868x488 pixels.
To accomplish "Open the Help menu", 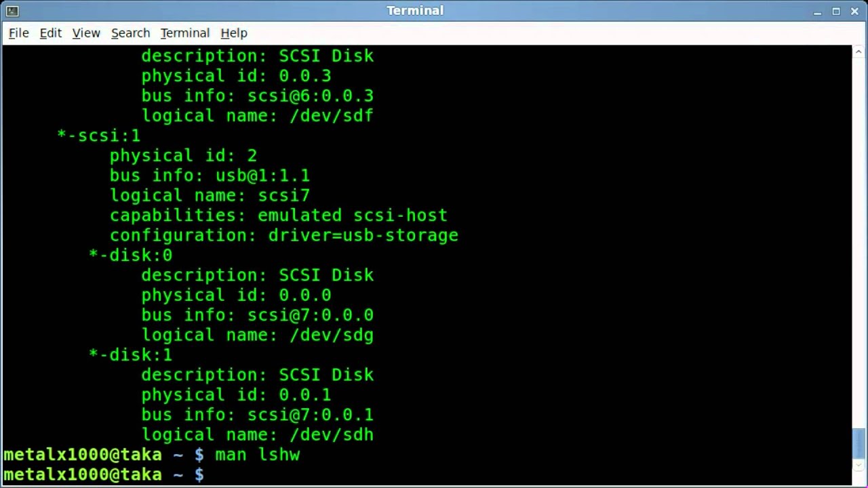I will point(234,33).
